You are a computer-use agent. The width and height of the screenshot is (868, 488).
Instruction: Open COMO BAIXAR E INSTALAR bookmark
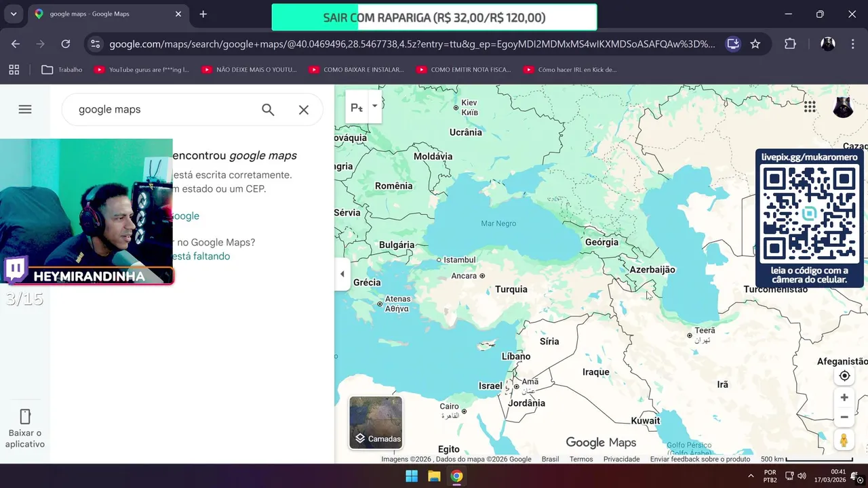coord(357,69)
